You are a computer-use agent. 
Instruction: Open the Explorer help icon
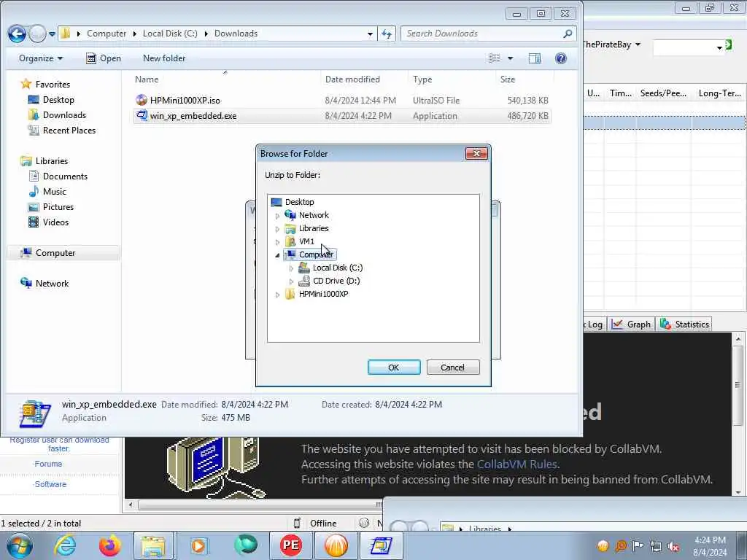(x=561, y=58)
